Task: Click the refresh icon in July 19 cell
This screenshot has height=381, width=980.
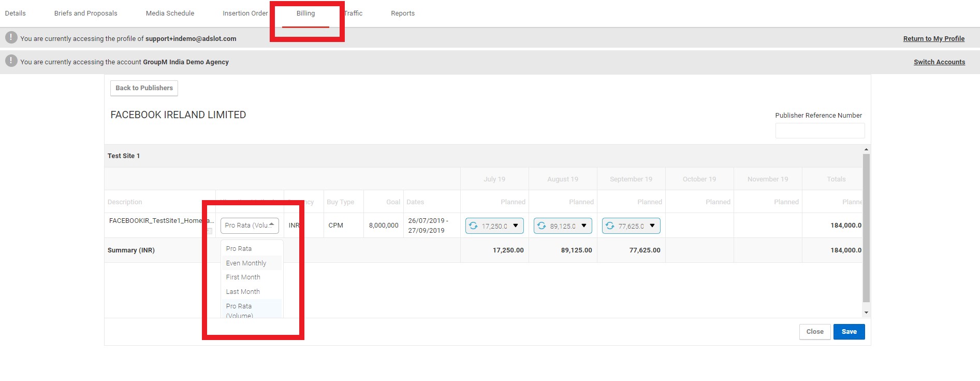Action: [x=473, y=225]
